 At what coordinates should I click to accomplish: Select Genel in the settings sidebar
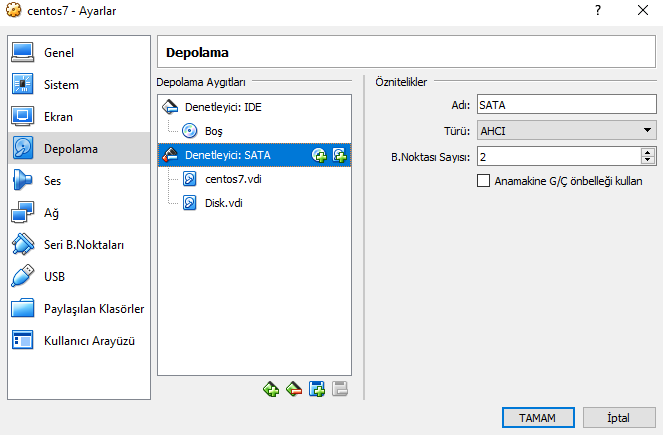(x=58, y=53)
